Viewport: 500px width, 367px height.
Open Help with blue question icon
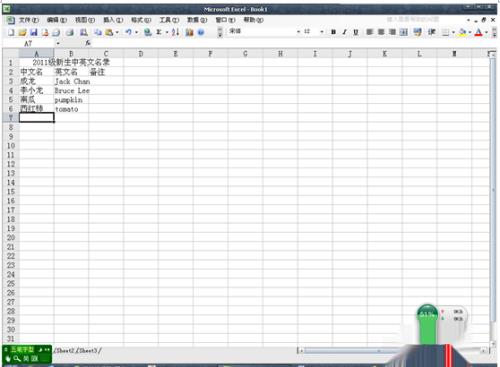[201, 32]
